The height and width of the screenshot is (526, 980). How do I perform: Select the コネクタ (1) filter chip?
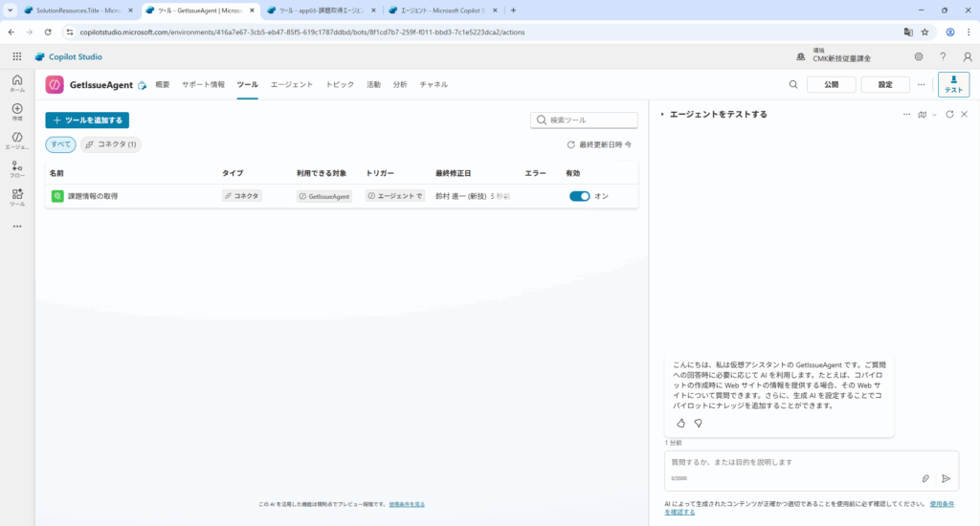coord(111,144)
